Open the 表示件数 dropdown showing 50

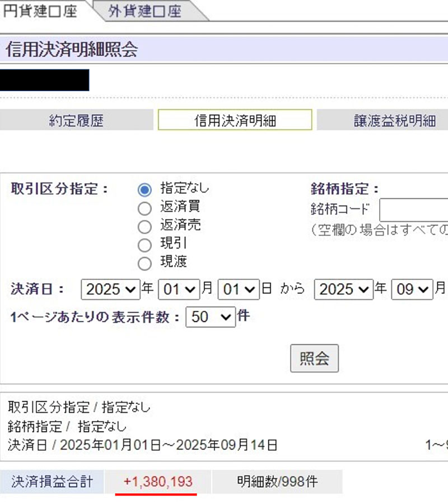pyautogui.click(x=211, y=317)
